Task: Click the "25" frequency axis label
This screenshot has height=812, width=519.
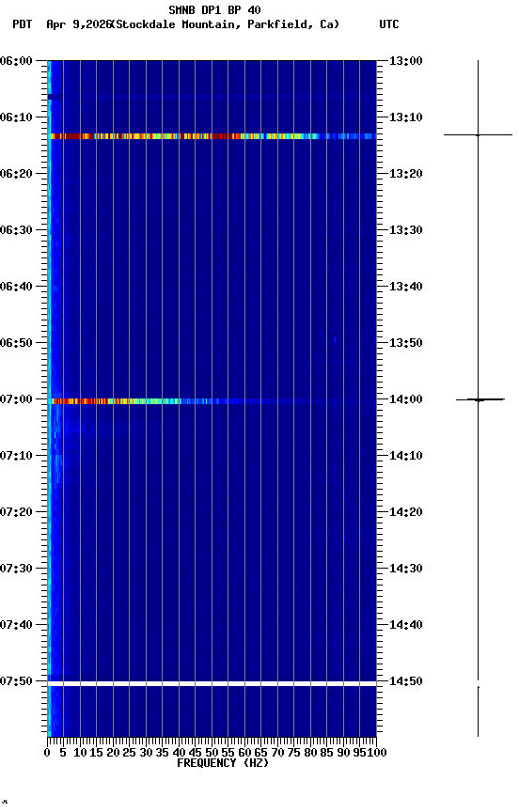Action: click(x=129, y=753)
